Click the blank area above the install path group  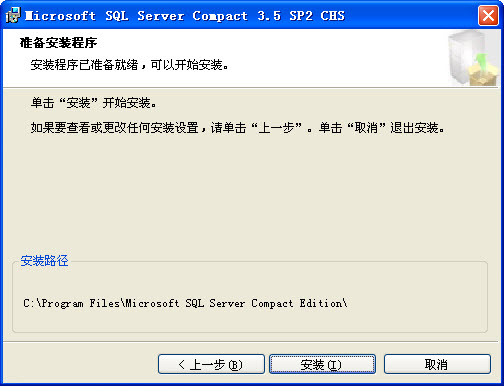250,193
